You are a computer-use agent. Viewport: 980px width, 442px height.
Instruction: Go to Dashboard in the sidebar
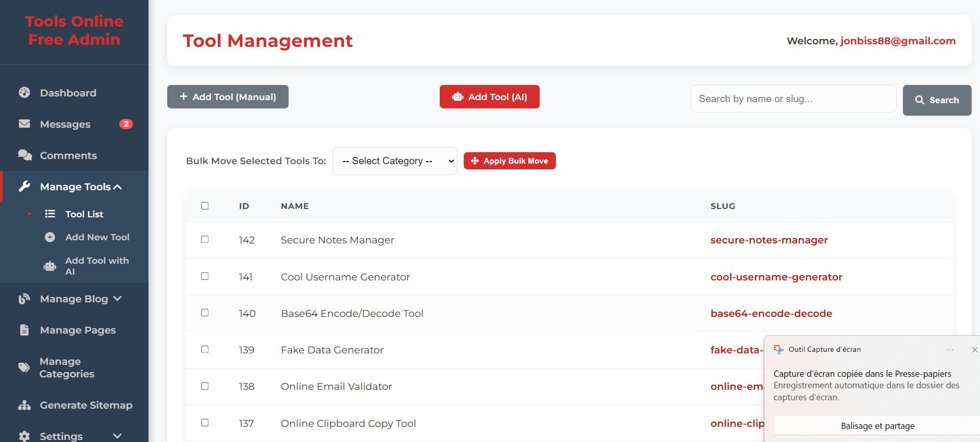click(74, 93)
